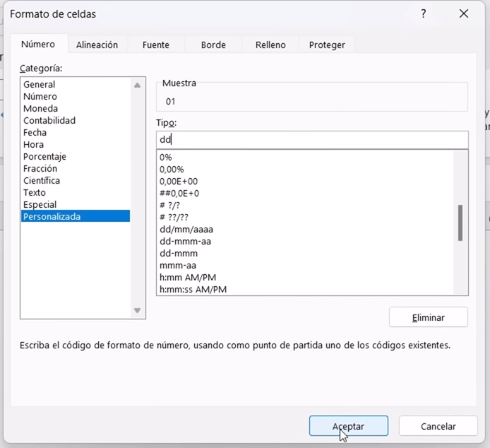Image resolution: width=490 pixels, height=448 pixels.
Task: Pick the Hora category
Action: (76, 145)
